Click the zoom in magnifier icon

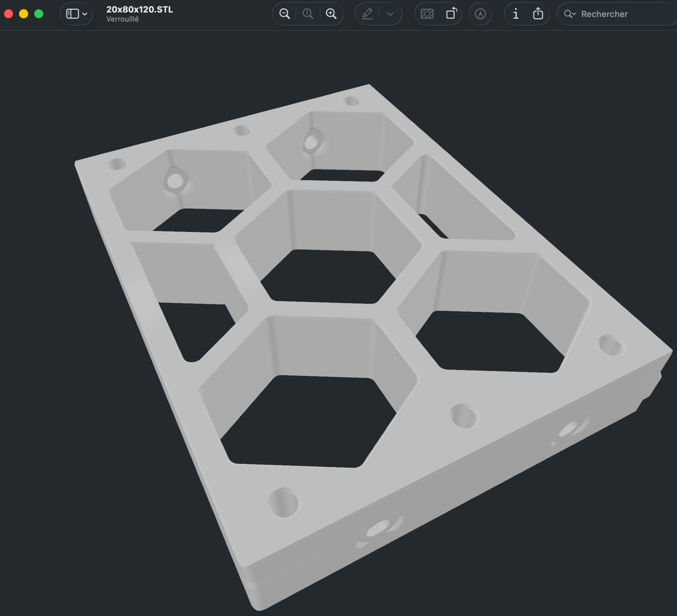pos(331,14)
